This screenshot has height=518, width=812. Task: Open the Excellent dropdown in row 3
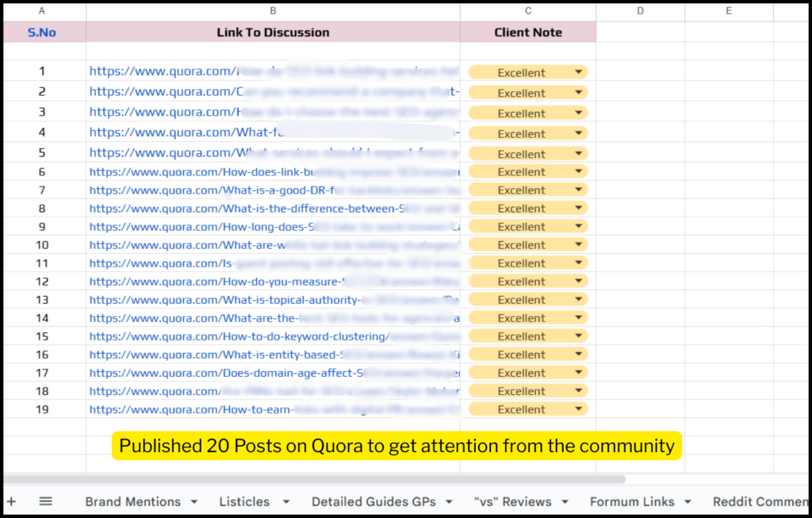528,113
